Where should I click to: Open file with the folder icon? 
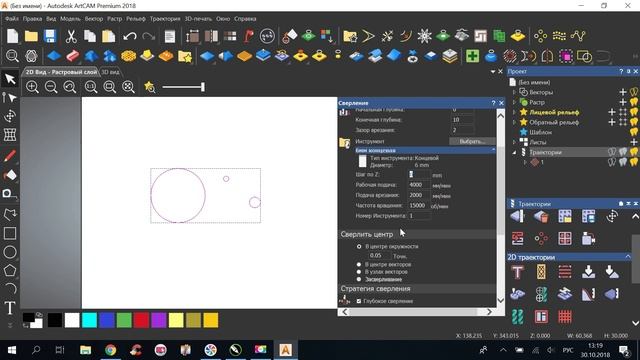pos(31,36)
